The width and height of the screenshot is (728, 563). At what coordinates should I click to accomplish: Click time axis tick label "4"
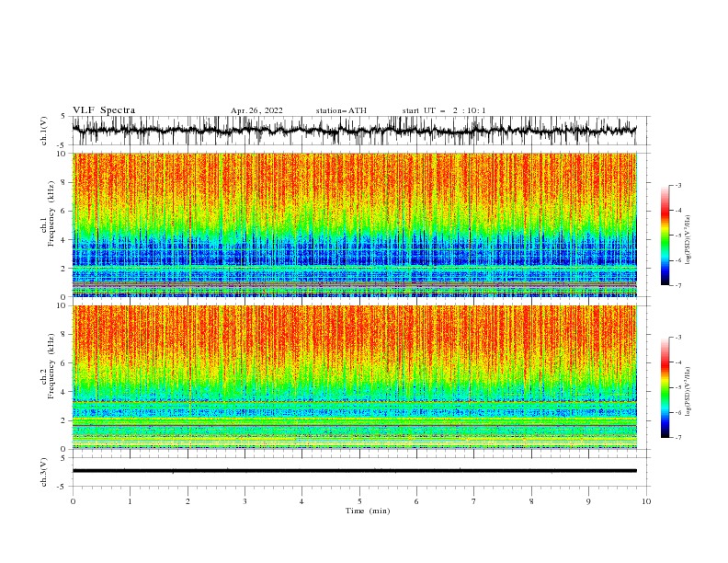point(301,501)
